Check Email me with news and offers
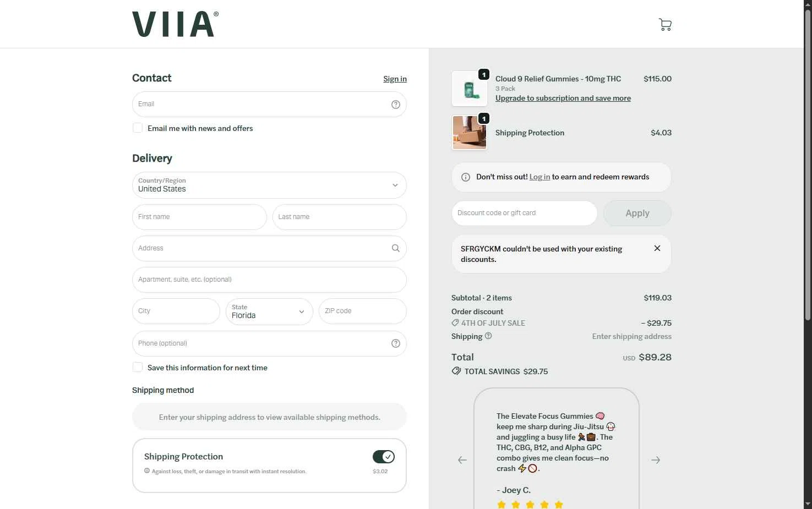The width and height of the screenshot is (812, 509). 138,128
